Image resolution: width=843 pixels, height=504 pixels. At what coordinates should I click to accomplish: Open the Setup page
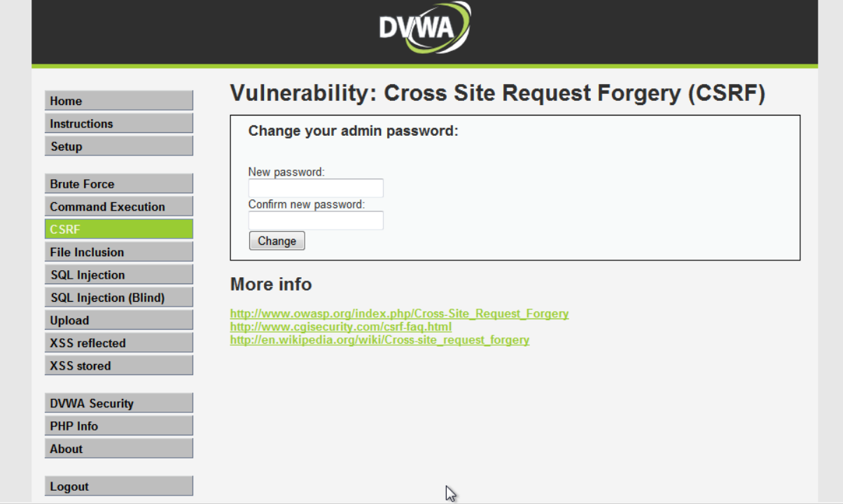pyautogui.click(x=118, y=146)
